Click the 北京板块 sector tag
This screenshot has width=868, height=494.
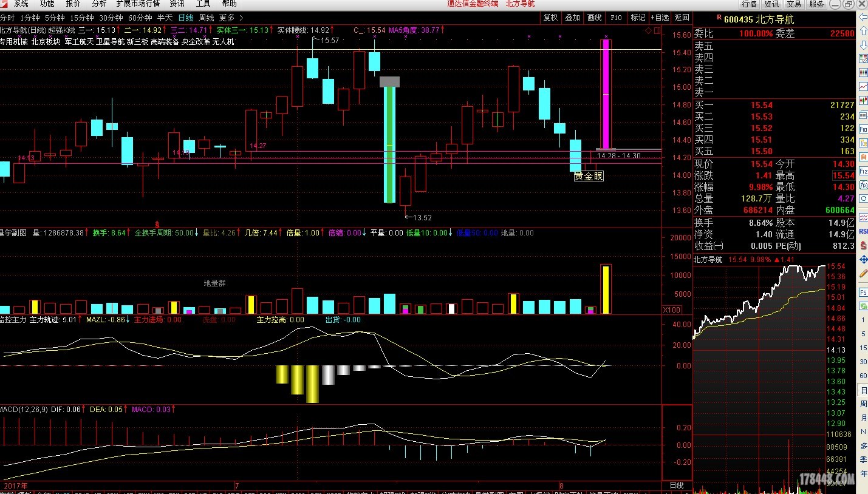[x=46, y=42]
